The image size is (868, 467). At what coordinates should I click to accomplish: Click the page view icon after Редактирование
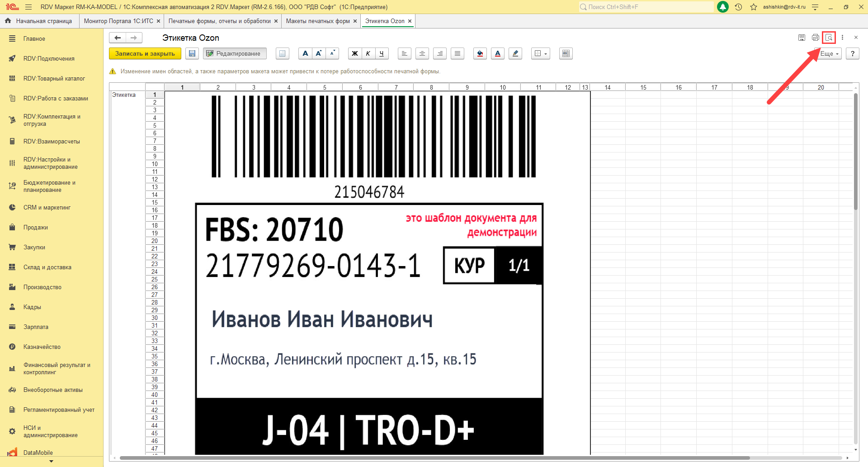[283, 53]
